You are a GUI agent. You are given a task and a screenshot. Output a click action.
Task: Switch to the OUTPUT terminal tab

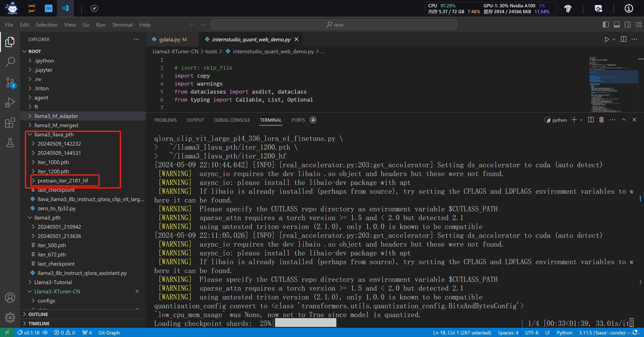click(196, 120)
